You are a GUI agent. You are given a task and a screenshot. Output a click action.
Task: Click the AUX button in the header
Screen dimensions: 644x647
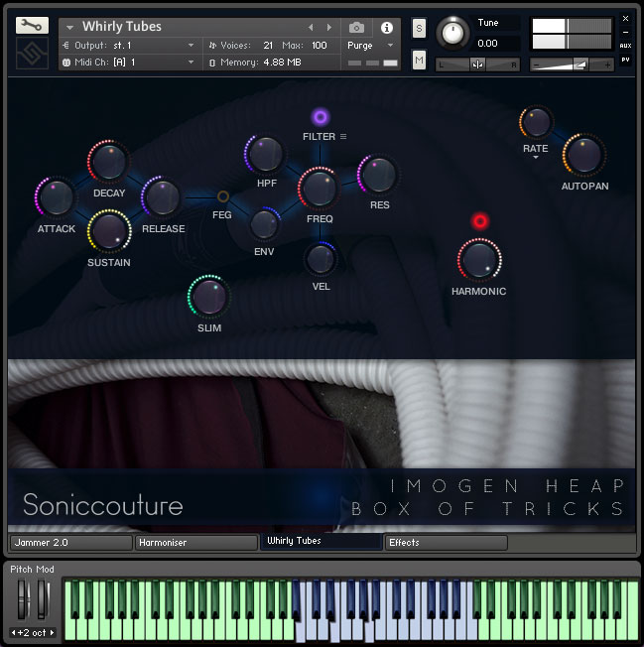[x=625, y=46]
